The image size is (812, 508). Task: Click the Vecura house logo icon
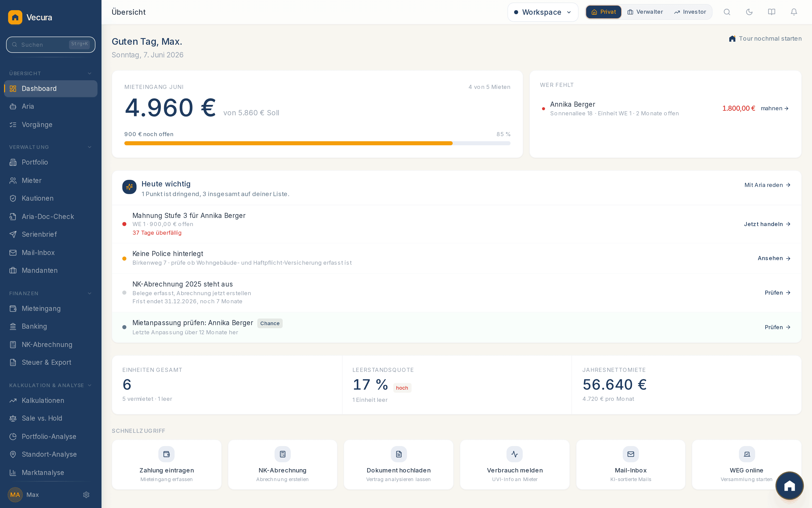pos(15,17)
